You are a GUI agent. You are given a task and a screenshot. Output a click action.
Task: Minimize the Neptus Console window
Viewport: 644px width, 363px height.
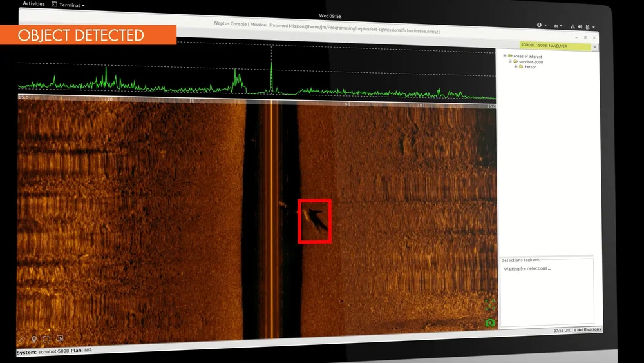[576, 37]
